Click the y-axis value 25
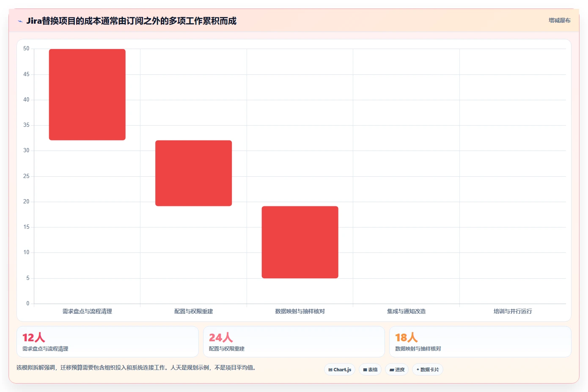This screenshot has height=392, width=588. [x=26, y=176]
